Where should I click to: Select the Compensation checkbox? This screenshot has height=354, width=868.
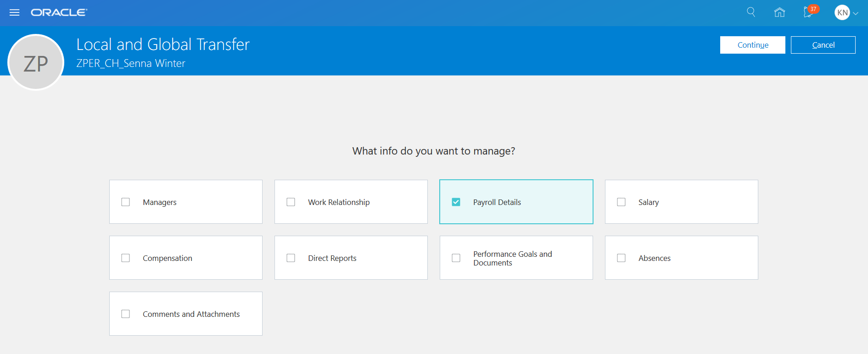[x=126, y=258]
